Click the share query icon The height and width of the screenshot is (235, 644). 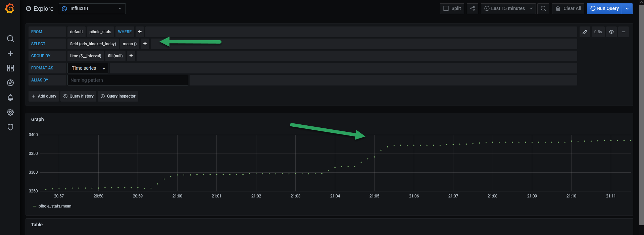[x=472, y=9]
